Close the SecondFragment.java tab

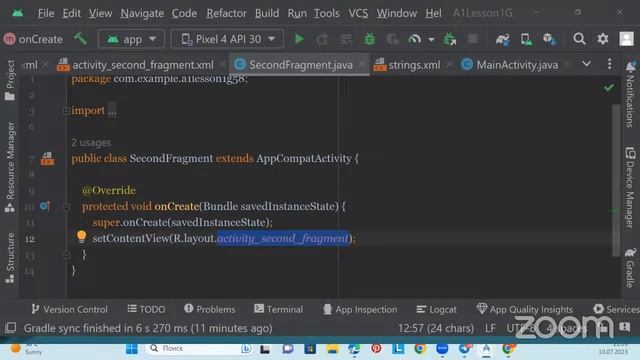[x=362, y=64]
